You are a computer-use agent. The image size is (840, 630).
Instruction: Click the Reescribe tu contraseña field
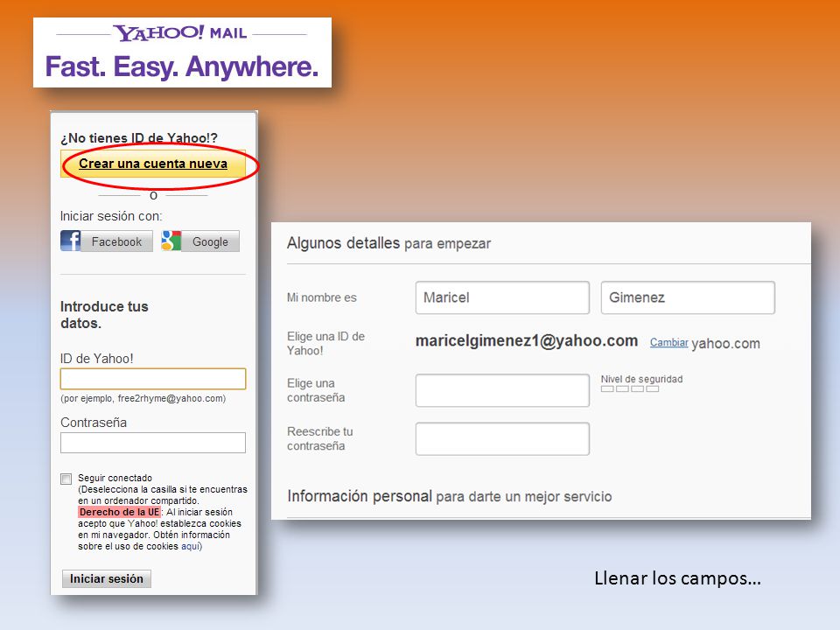(502, 438)
